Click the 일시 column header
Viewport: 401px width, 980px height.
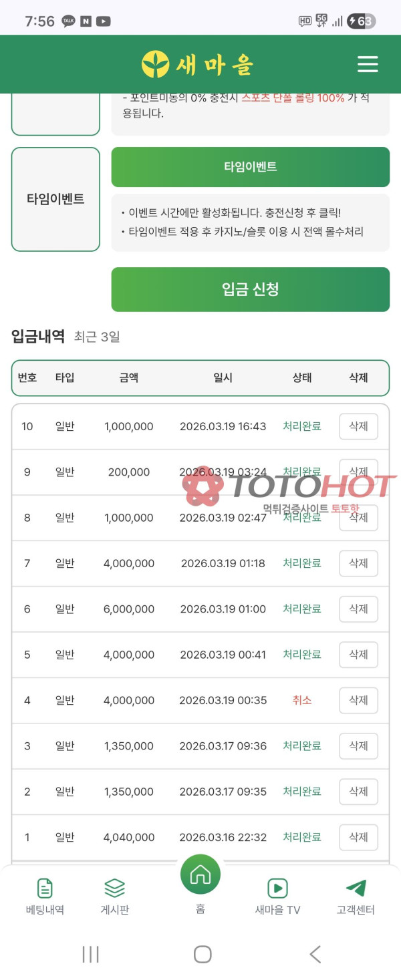point(223,377)
